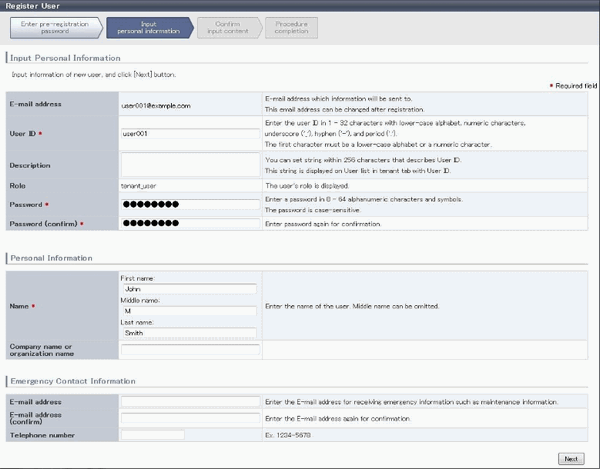Click the Next button

tap(571, 458)
